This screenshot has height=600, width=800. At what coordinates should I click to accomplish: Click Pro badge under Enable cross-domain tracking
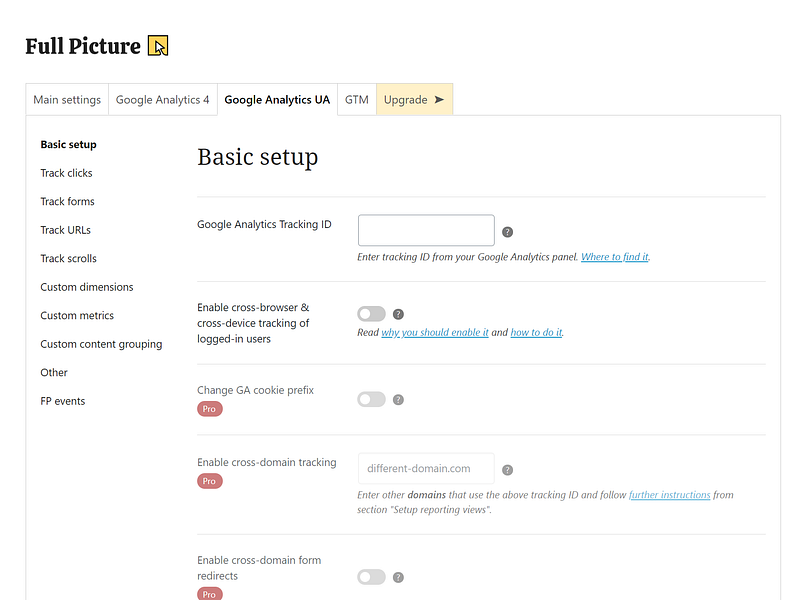210,481
